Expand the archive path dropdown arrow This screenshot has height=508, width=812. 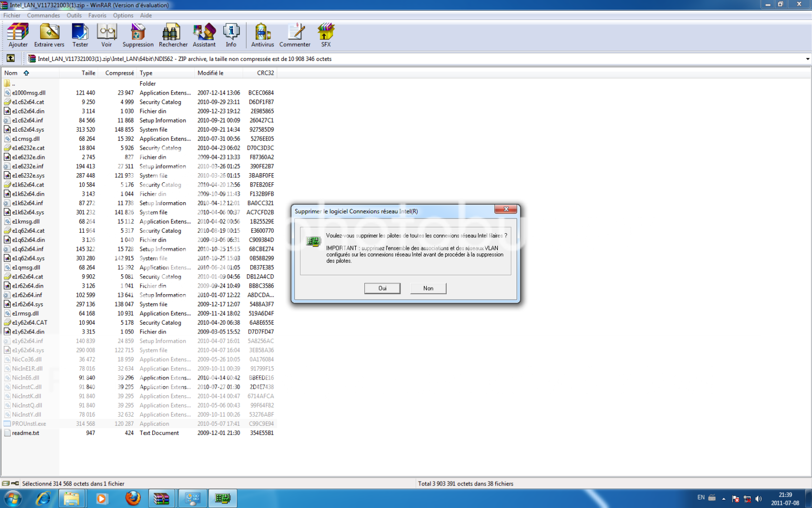pos(807,59)
